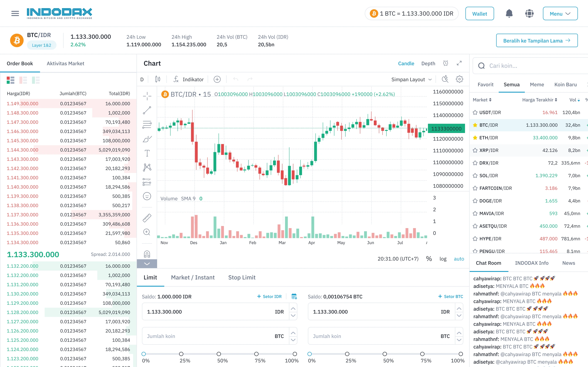Open the Indikator function menu
The width and height of the screenshot is (588, 367).
click(188, 79)
